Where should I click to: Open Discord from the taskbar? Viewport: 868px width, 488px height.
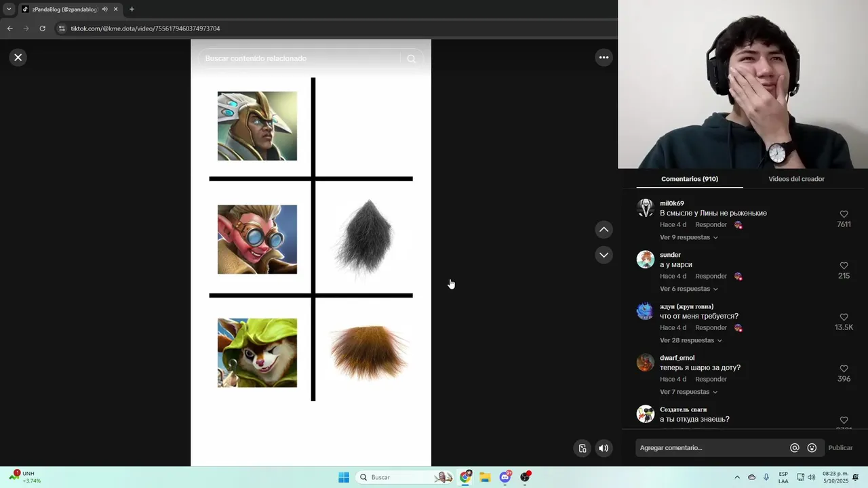coord(505,477)
